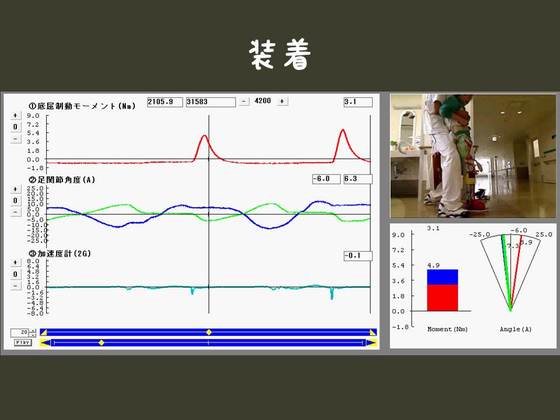560x420 pixels.
Task: Decrease the 4200 window value with minus
Action: (244, 101)
